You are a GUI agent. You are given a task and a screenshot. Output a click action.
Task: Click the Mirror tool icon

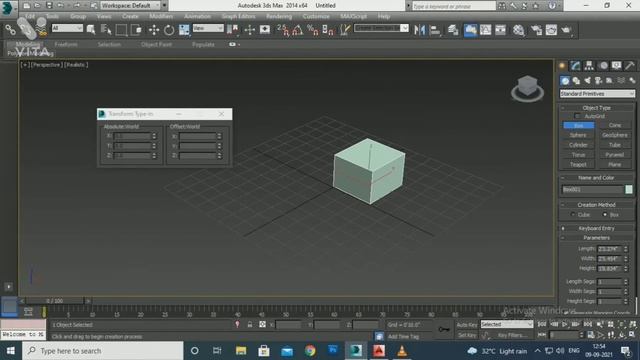pos(420,30)
